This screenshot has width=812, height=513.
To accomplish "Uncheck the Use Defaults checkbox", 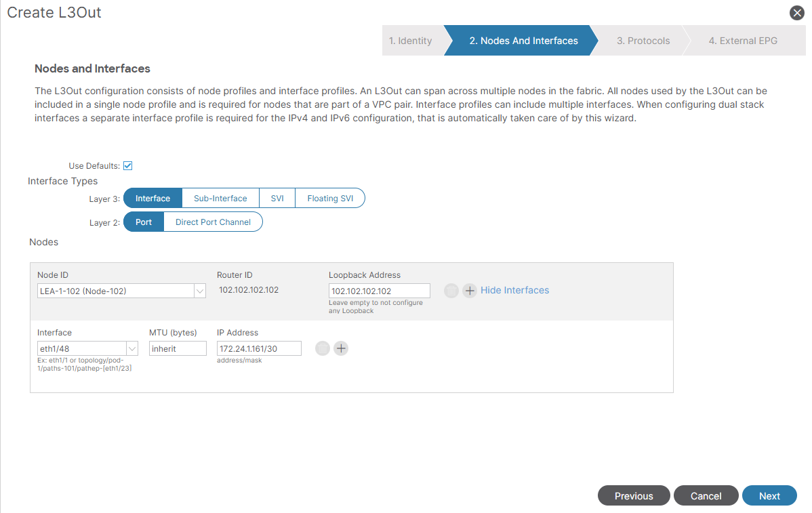I will [x=127, y=166].
